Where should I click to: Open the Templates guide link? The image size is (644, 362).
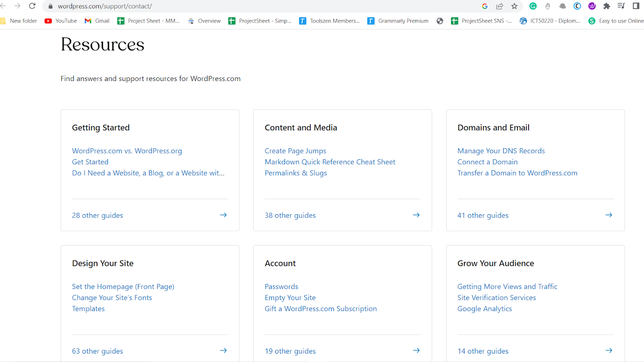tap(89, 309)
